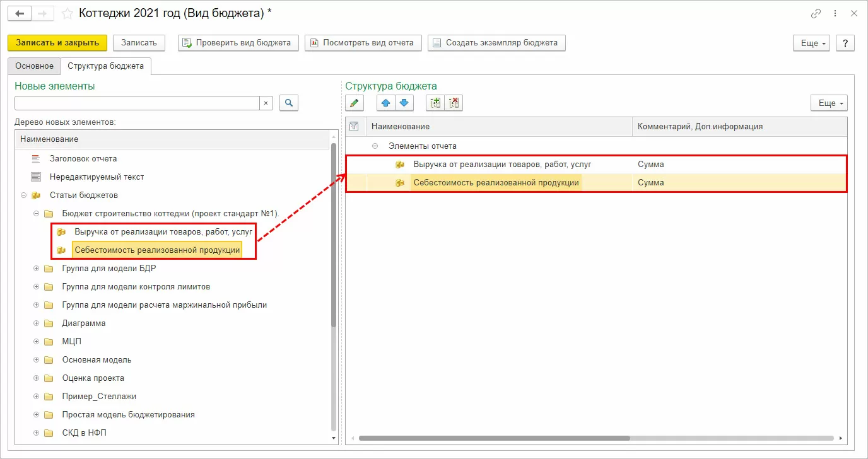
Task: Move selected element up with blue arrow
Action: click(x=386, y=103)
